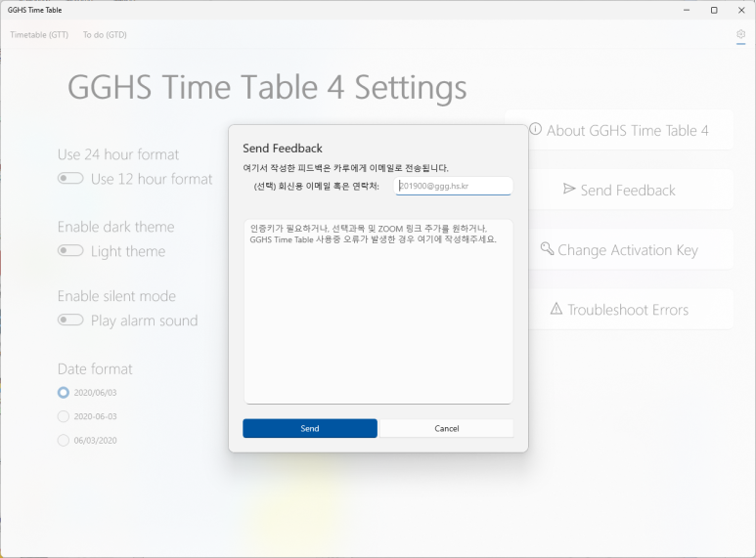756x558 pixels.
Task: Select the 2020/06/03 date format
Action: coord(64,392)
